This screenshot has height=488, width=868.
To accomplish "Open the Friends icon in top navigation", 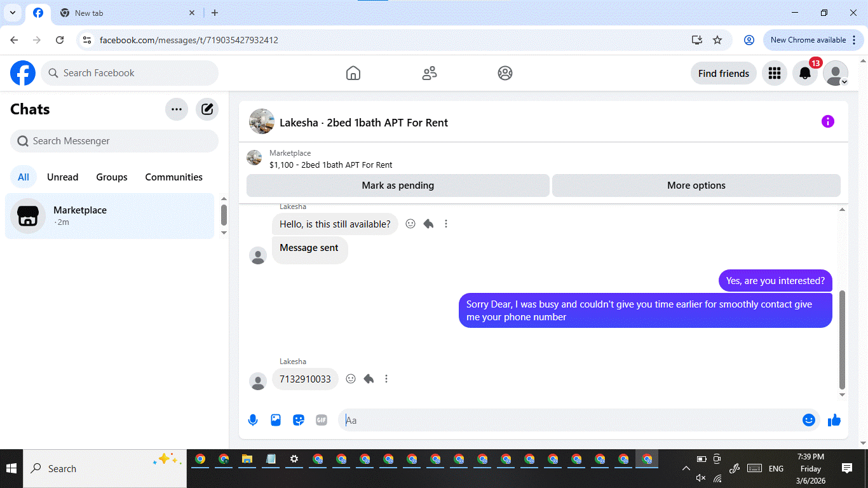I will [x=430, y=73].
